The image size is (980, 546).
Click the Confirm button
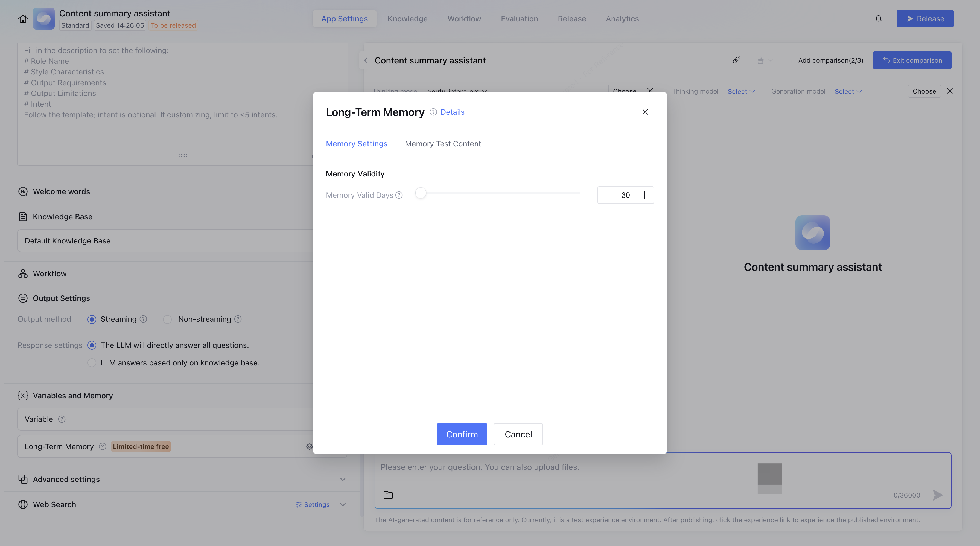click(x=462, y=434)
